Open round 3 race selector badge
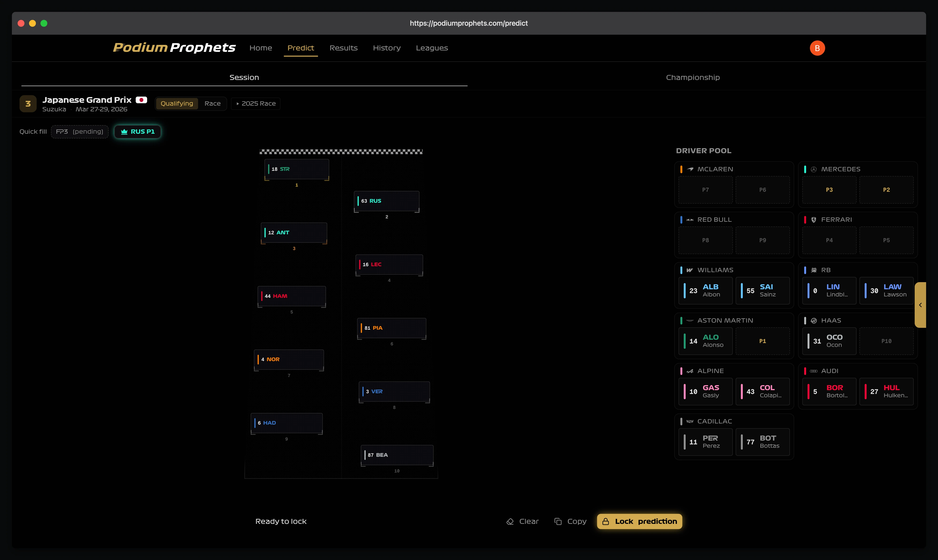Image resolution: width=938 pixels, height=560 pixels. (x=28, y=104)
